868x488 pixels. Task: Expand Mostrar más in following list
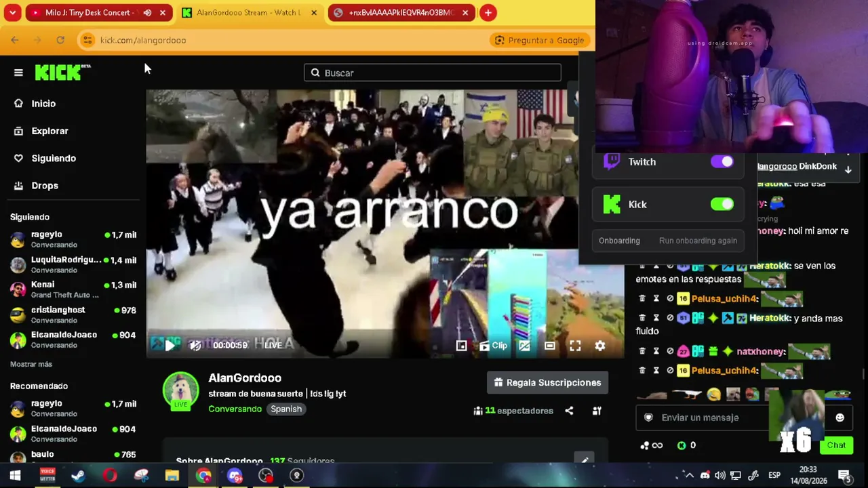pos(31,364)
